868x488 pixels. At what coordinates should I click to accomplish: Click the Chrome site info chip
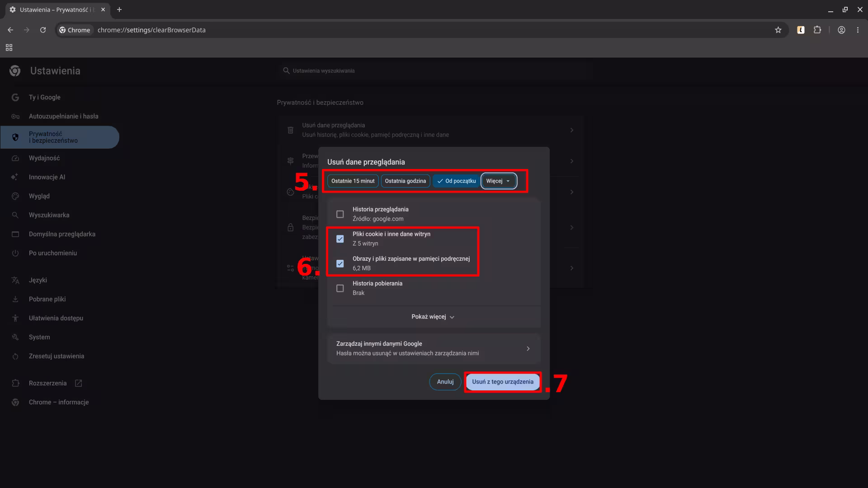tap(75, 30)
